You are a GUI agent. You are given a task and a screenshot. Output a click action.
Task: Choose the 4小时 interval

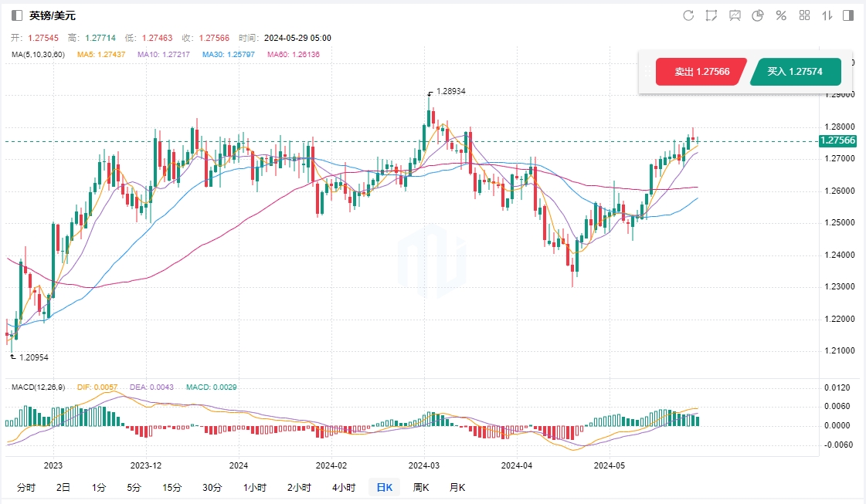[x=344, y=487]
